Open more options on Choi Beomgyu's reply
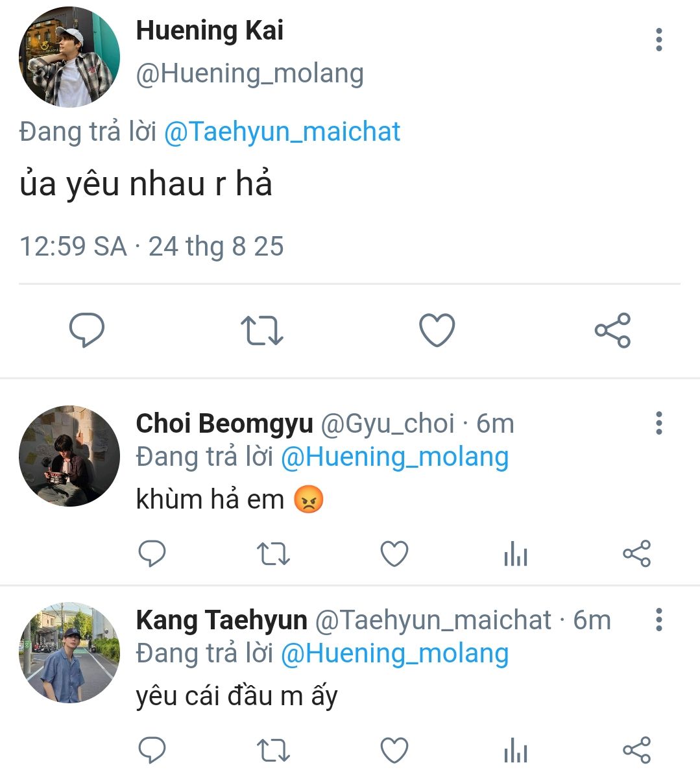Viewport: 700px width, 772px height. [659, 423]
